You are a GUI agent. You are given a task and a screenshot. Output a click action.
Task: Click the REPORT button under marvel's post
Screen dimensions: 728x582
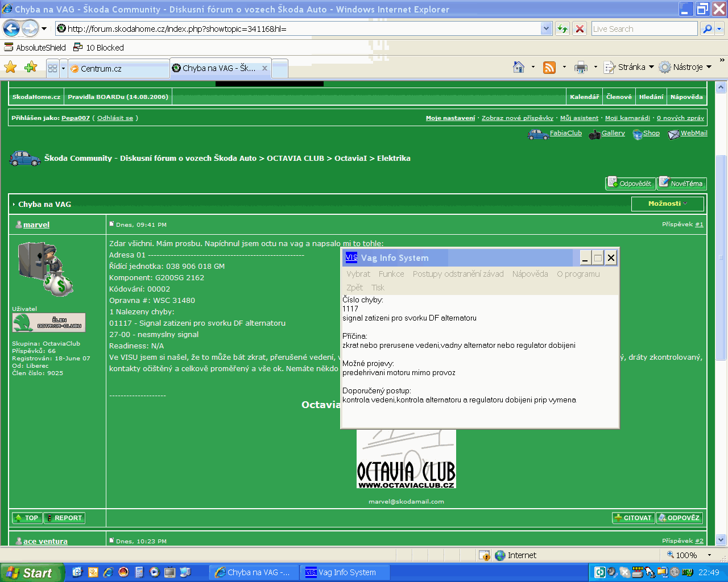point(64,518)
